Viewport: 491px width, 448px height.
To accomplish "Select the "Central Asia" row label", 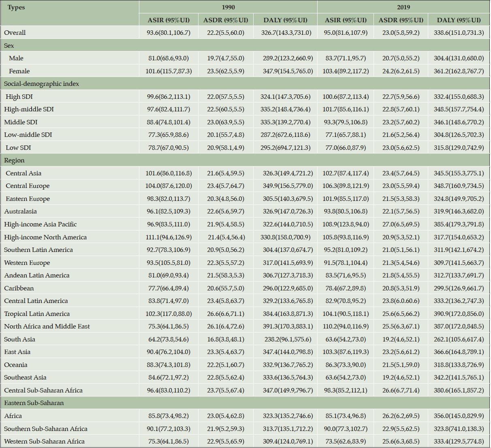I will click(x=23, y=173).
